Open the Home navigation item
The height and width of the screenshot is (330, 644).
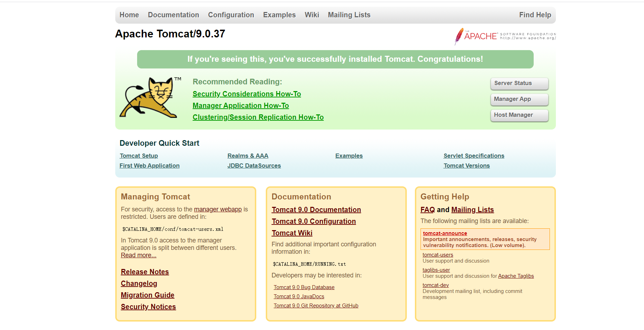pos(129,15)
